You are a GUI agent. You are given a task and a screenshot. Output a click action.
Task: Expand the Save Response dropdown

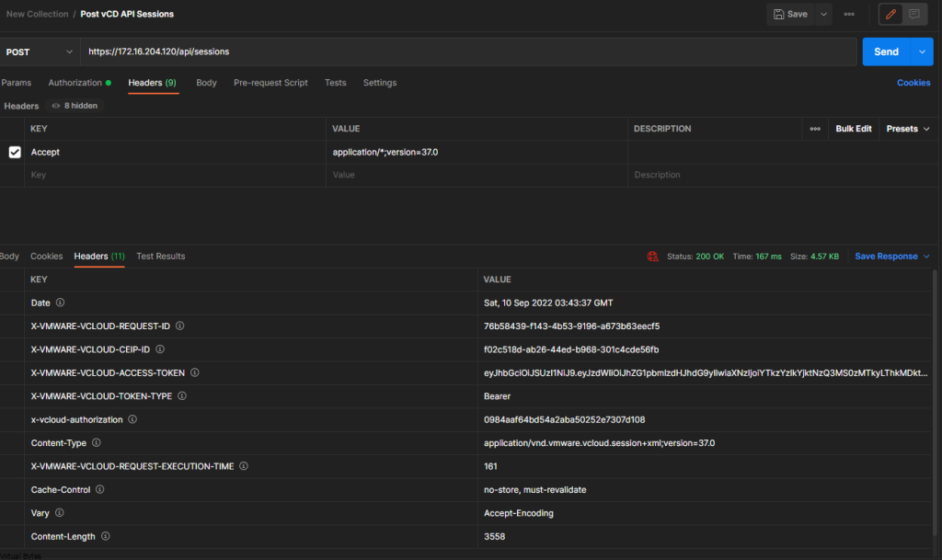coord(926,257)
